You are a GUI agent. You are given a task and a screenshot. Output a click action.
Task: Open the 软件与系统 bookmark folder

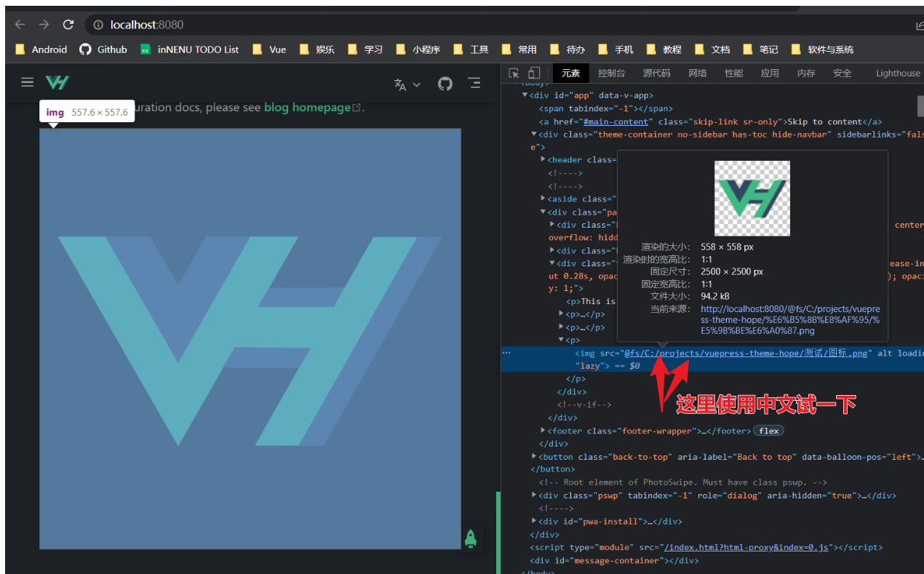coord(822,49)
